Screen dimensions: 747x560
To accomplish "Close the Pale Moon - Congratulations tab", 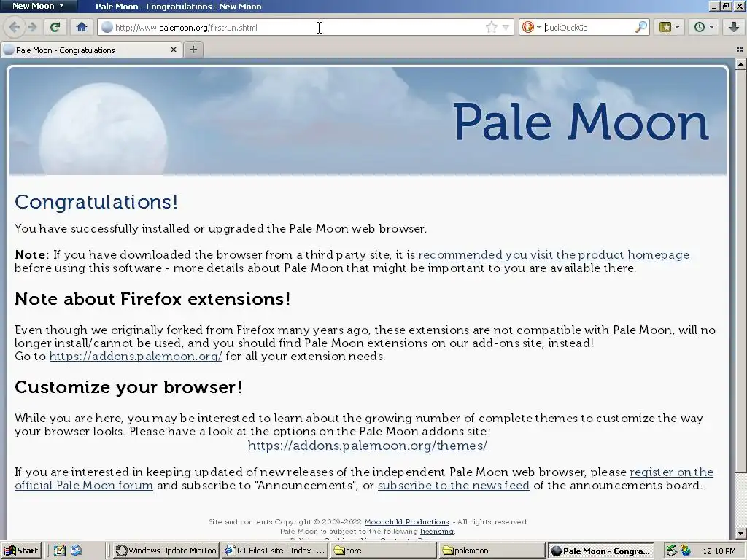I will (174, 50).
